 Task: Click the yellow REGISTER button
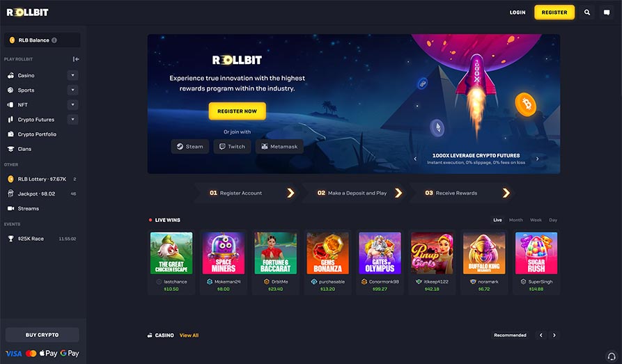pyautogui.click(x=554, y=13)
